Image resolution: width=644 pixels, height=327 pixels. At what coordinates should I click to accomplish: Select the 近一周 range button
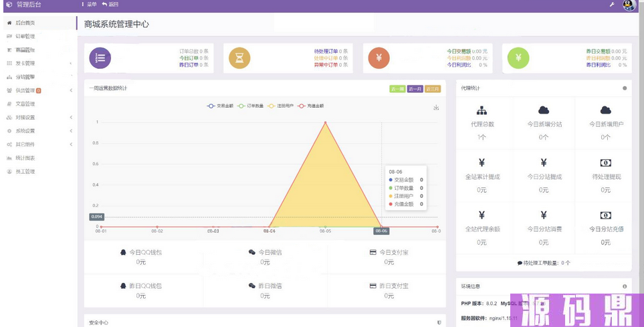click(397, 89)
